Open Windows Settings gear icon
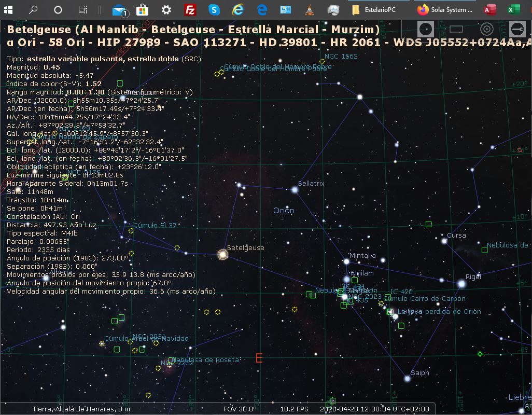Screen dimensions: 532x415 pos(166,9)
